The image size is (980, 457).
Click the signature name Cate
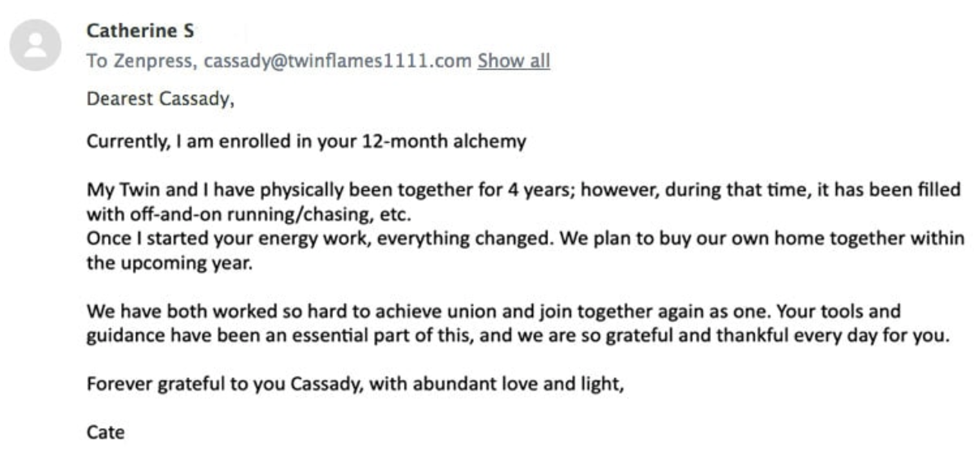click(106, 433)
